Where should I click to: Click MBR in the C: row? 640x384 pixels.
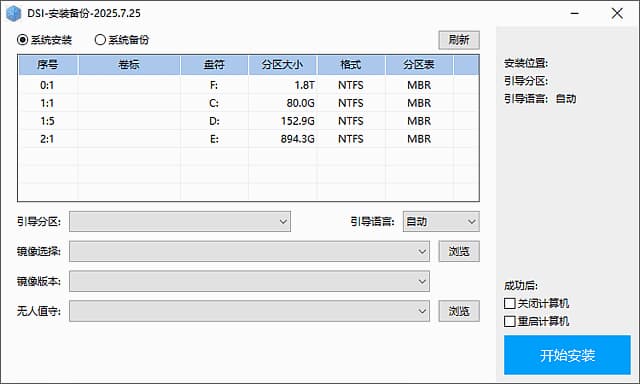point(419,103)
